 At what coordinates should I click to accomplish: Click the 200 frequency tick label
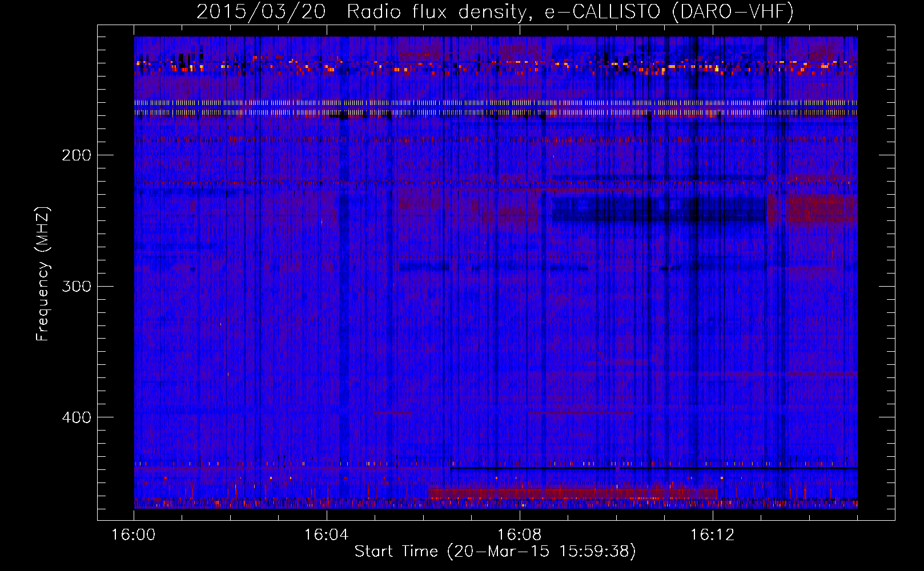[77, 155]
